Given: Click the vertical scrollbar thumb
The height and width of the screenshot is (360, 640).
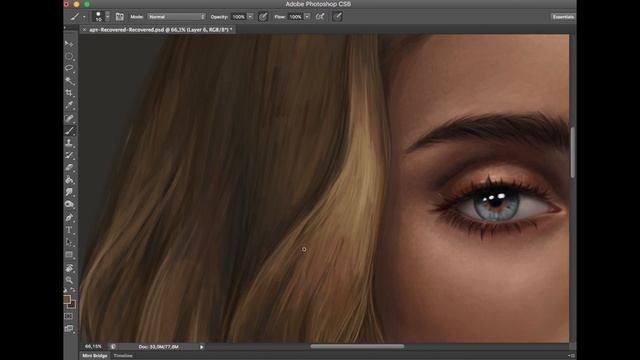Looking at the screenshot, I should [x=573, y=152].
